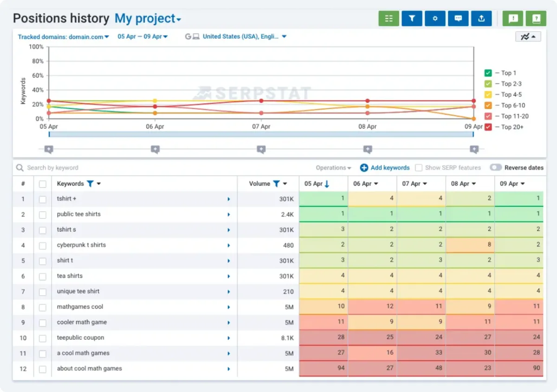The image size is (557, 392).
Task: Toggle the Top 6-10 legend checkbox
Action: coord(488,105)
